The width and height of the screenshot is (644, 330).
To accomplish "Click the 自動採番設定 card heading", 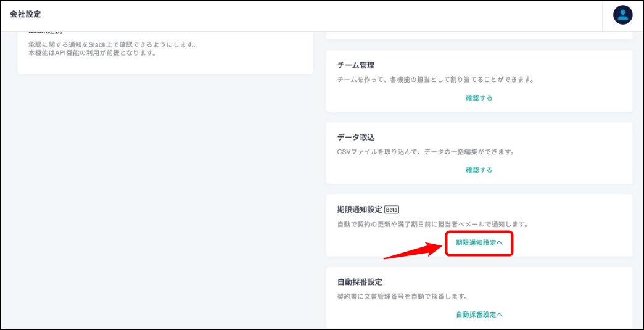I will [x=360, y=282].
